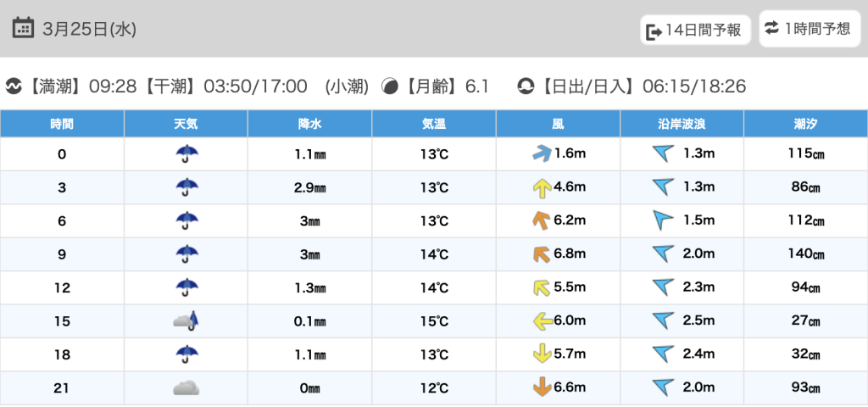Click the sunrise icon beside 日出/日入
The height and width of the screenshot is (407, 868).
pos(526,86)
